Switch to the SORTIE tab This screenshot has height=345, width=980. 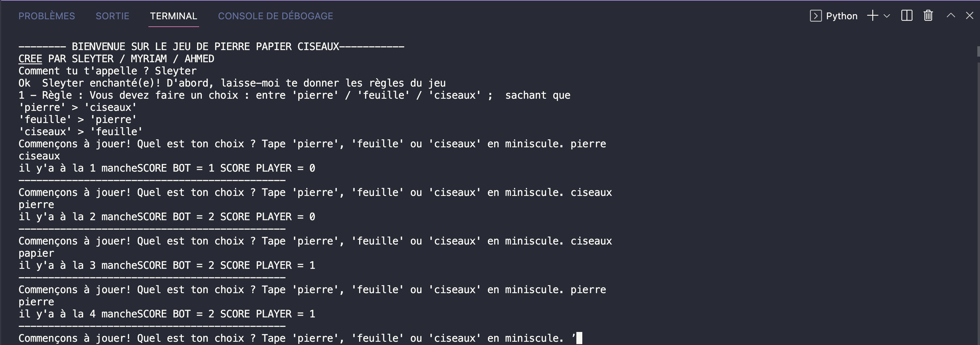click(x=112, y=16)
